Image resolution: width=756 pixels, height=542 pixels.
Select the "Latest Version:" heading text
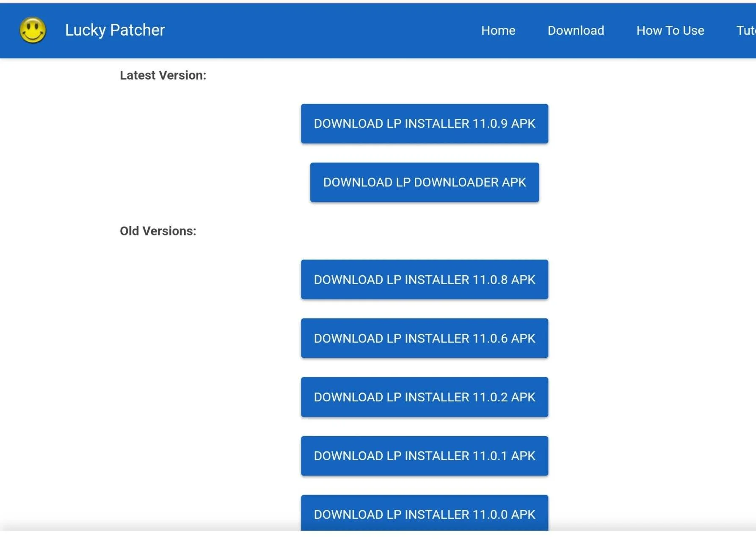click(x=163, y=75)
